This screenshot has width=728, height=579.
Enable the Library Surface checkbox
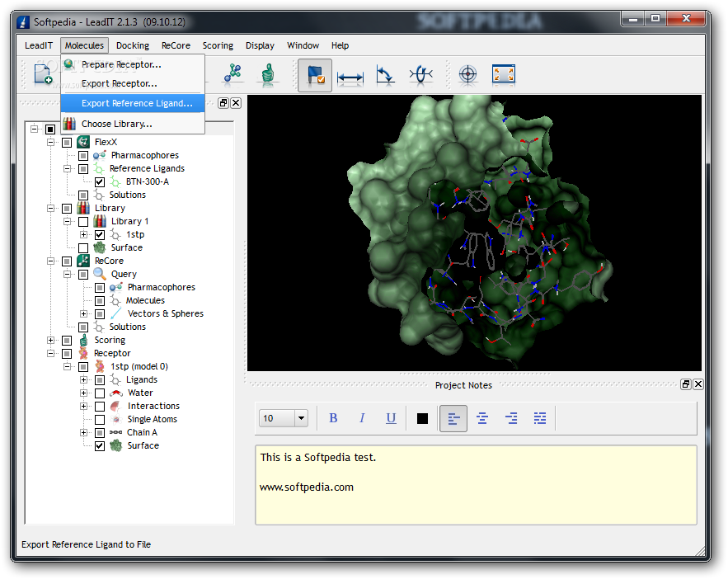click(83, 248)
